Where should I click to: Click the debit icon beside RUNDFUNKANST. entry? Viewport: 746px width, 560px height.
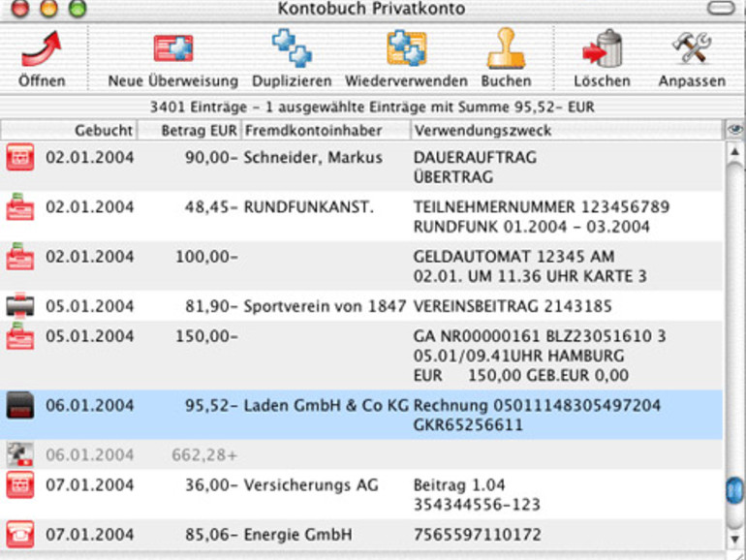[20, 206]
